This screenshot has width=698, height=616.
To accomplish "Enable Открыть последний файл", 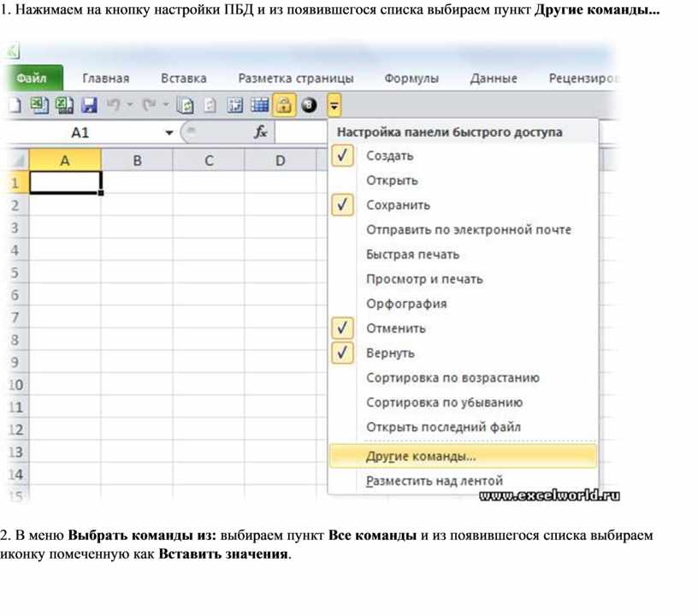I will [x=463, y=427].
